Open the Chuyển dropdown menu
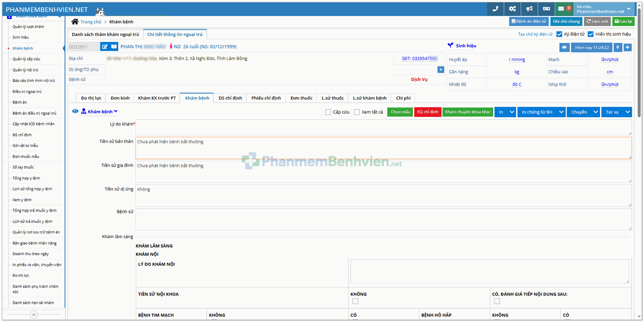Screen dimensions: 644x322 pos(595,112)
